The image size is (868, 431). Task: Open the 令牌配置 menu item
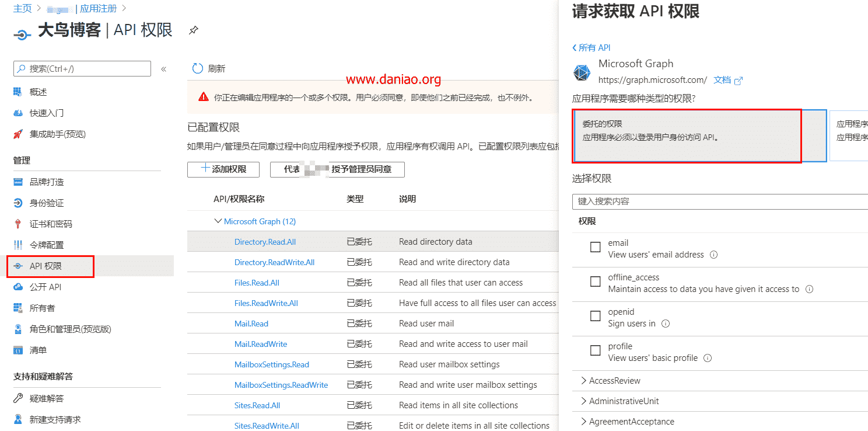(x=47, y=245)
